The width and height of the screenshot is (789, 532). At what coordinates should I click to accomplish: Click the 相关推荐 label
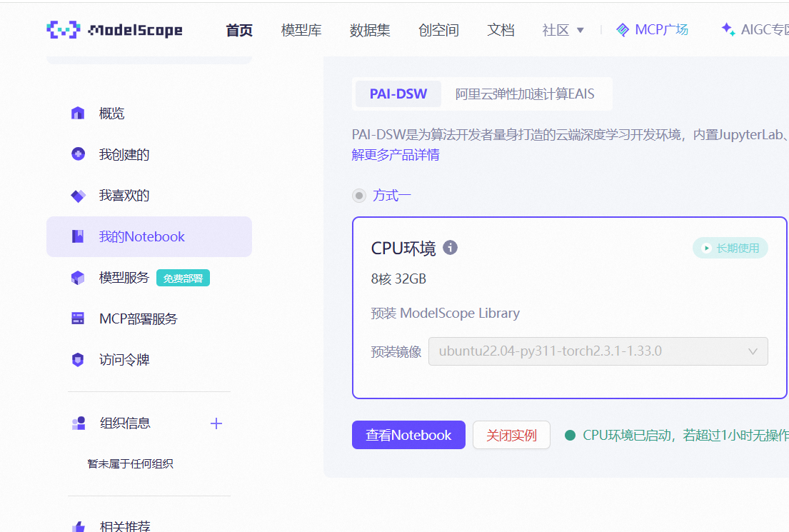[125, 526]
